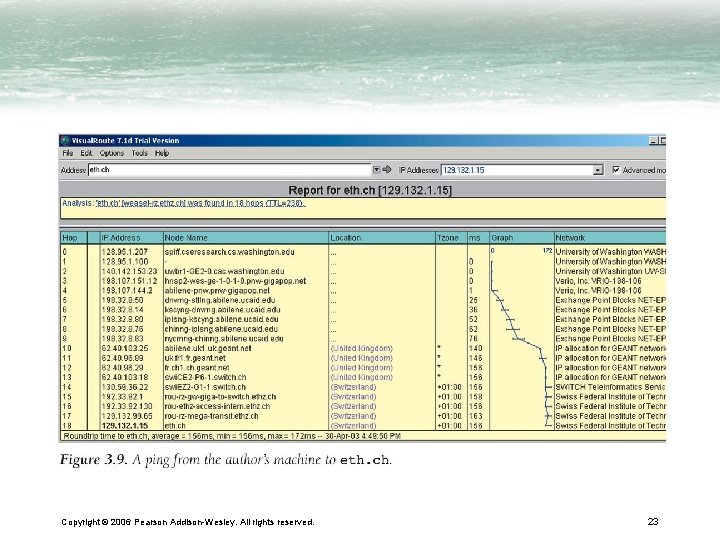Screen dimensions: 720x540
Task: Click the Analysis link about weasel-rz.ethz.ch
Action: pyautogui.click(x=200, y=203)
